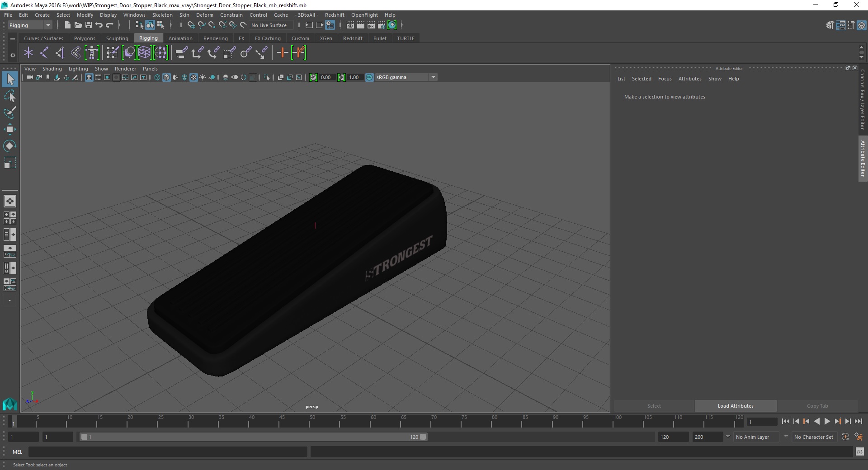Toggle textured display in viewport
The image size is (868, 470).
pyautogui.click(x=193, y=77)
